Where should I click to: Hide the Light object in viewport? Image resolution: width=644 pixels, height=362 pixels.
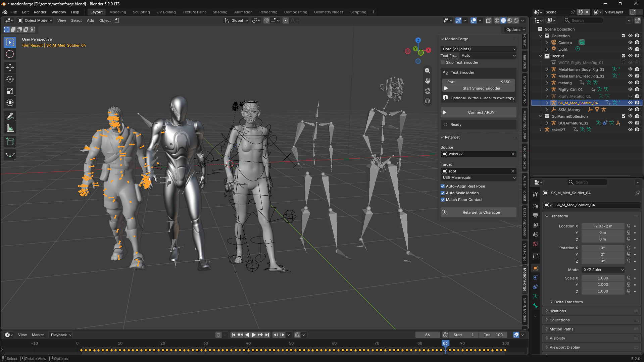click(630, 49)
